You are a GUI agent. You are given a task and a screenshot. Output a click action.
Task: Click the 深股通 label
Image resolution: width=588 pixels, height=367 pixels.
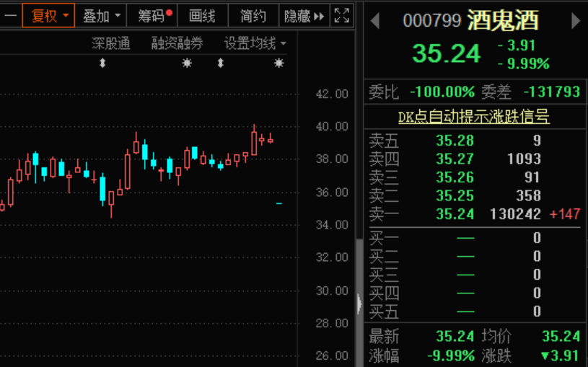pos(111,43)
